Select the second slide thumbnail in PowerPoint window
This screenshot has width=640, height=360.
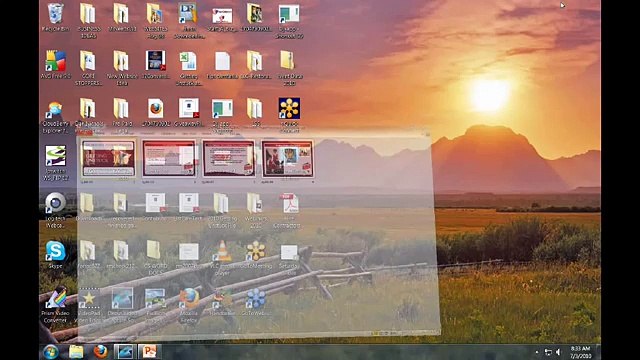(169, 158)
